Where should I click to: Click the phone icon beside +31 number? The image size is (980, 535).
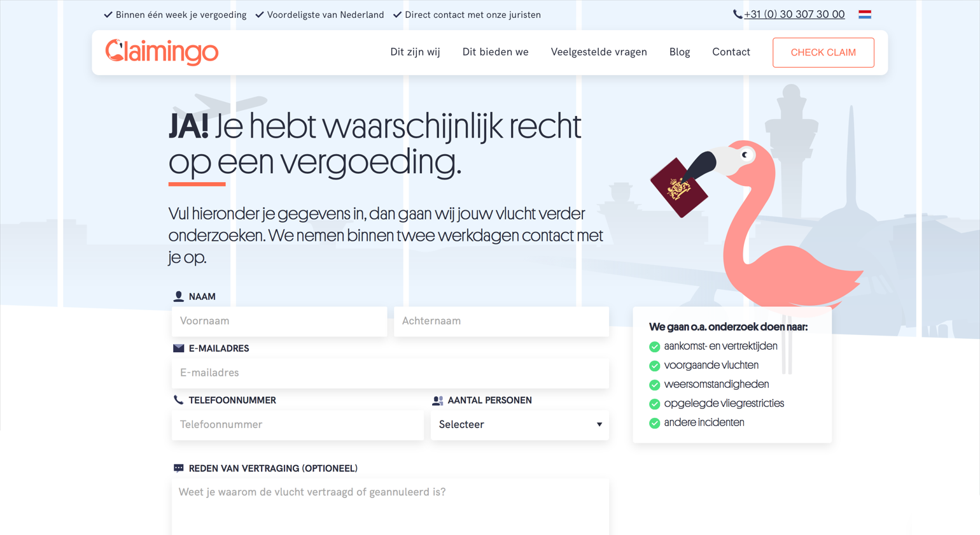pos(738,15)
